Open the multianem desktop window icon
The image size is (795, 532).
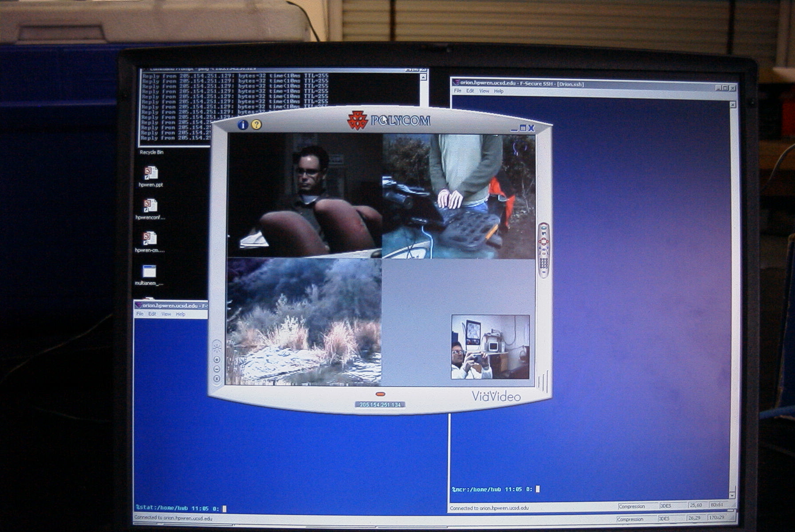click(149, 275)
